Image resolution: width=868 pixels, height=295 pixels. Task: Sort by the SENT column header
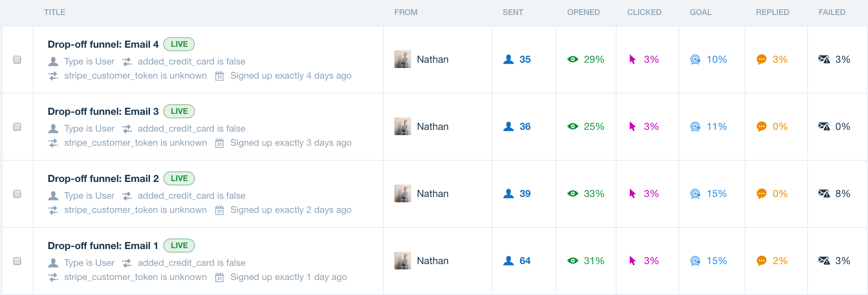point(513,12)
